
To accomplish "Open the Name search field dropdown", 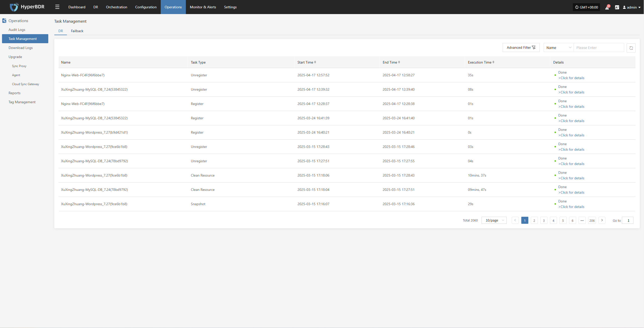I will point(559,48).
